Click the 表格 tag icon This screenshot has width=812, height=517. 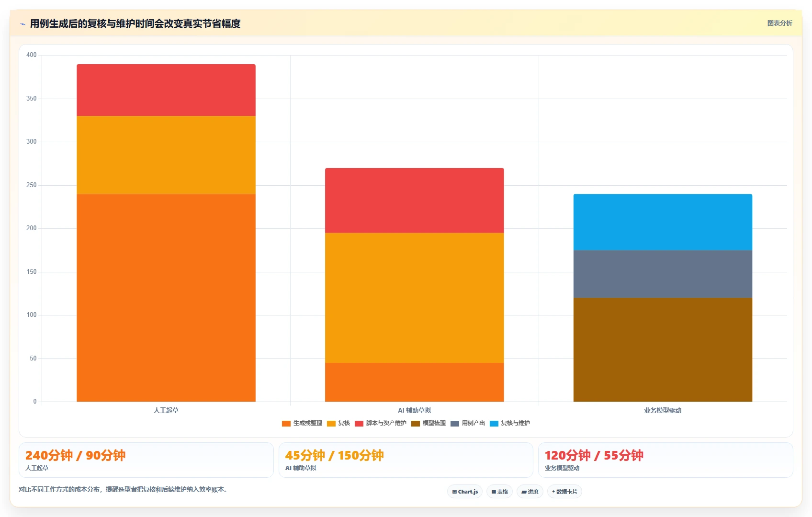pyautogui.click(x=494, y=492)
